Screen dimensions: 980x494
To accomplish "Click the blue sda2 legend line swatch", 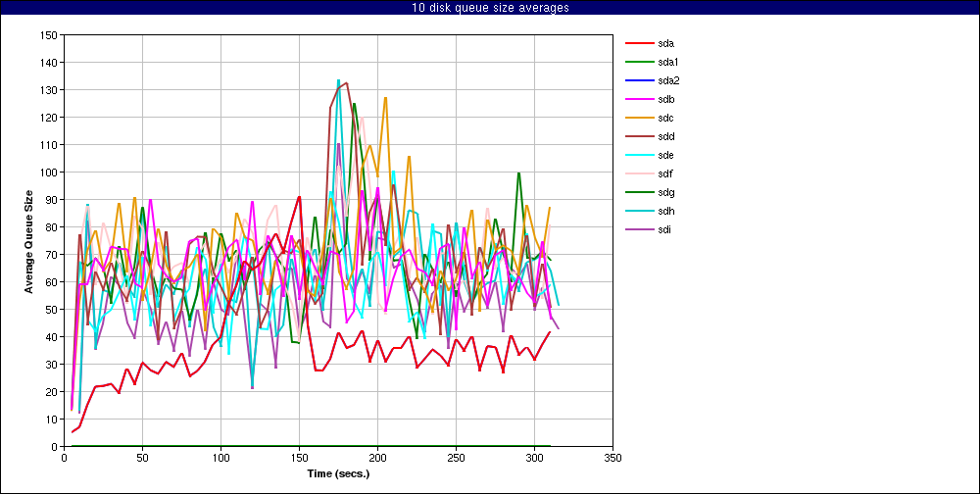I will [638, 80].
